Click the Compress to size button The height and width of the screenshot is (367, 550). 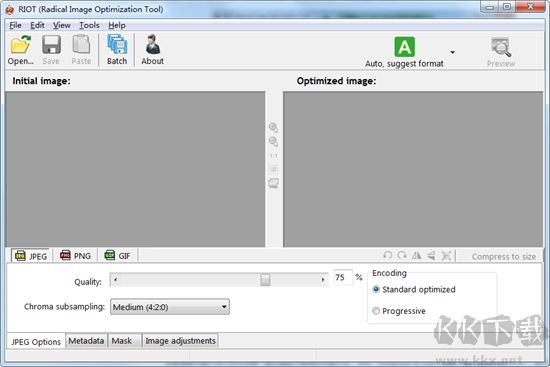(x=504, y=256)
